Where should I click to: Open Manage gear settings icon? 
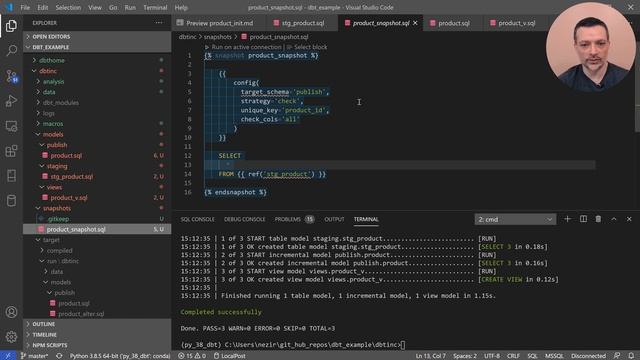[11, 337]
